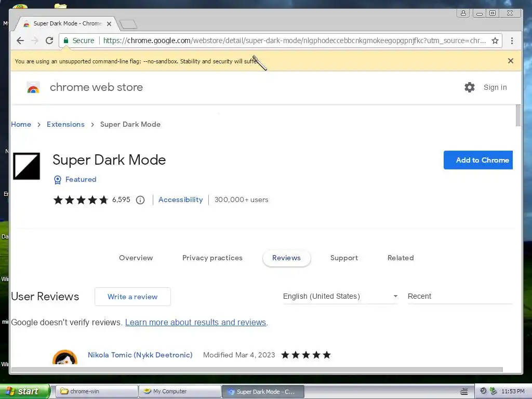Open the Accessibility category link

[x=180, y=200]
